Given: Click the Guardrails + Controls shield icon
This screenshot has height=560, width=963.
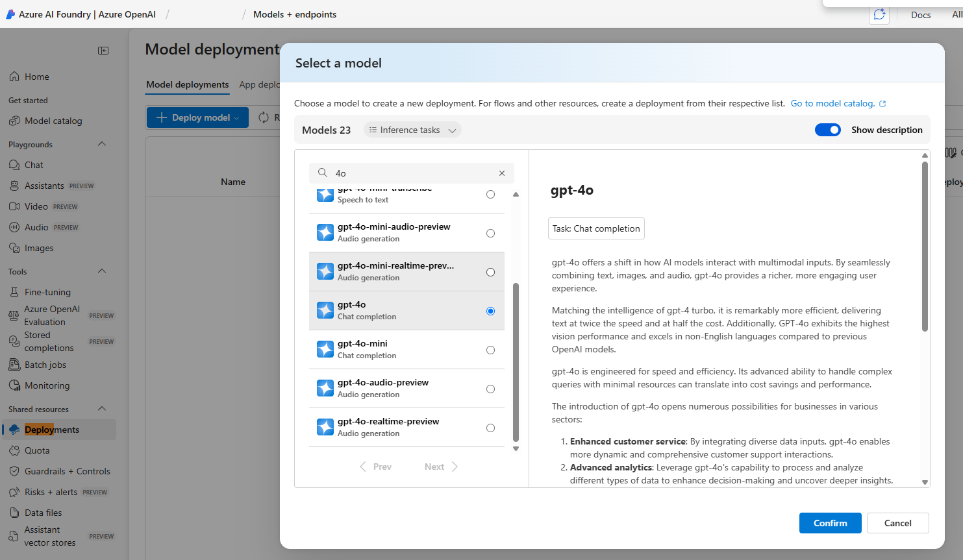Looking at the screenshot, I should [x=14, y=471].
